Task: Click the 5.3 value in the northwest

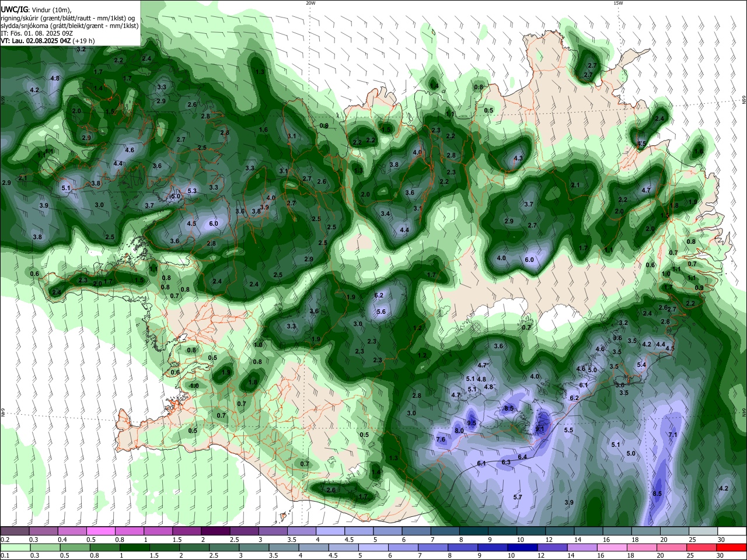Action: [192, 191]
